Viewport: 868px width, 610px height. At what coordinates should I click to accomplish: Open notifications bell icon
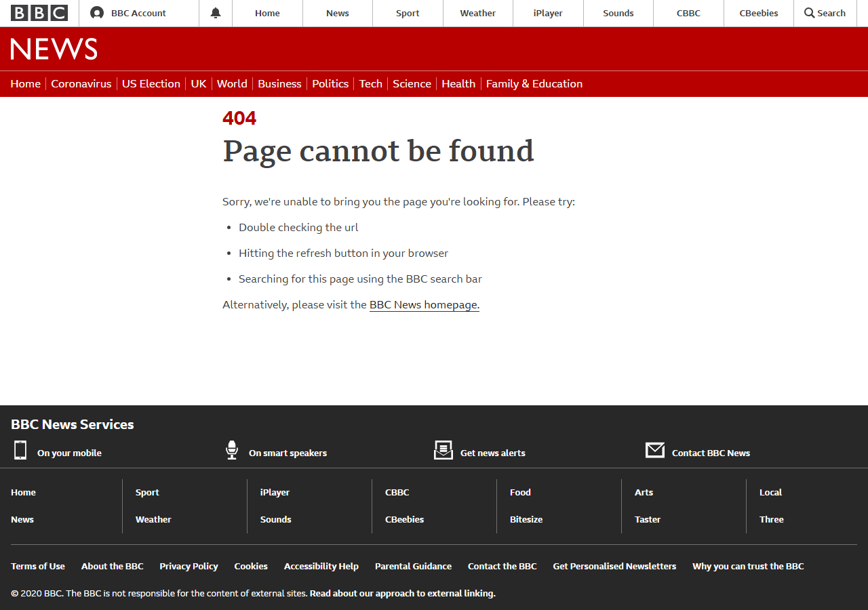tap(216, 13)
